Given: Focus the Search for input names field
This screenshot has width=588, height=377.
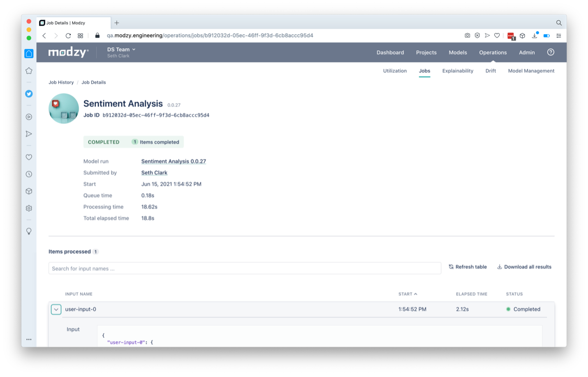Looking at the screenshot, I should coord(245,268).
